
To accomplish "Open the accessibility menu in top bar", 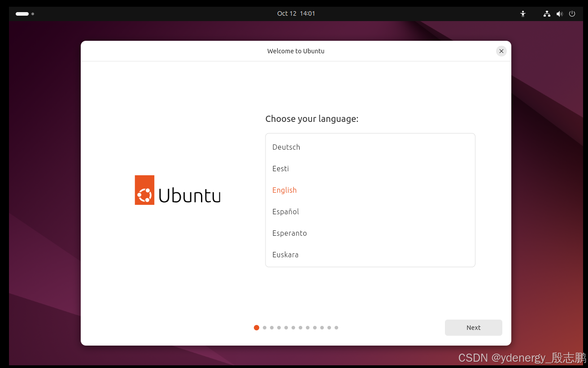I will [x=523, y=14].
